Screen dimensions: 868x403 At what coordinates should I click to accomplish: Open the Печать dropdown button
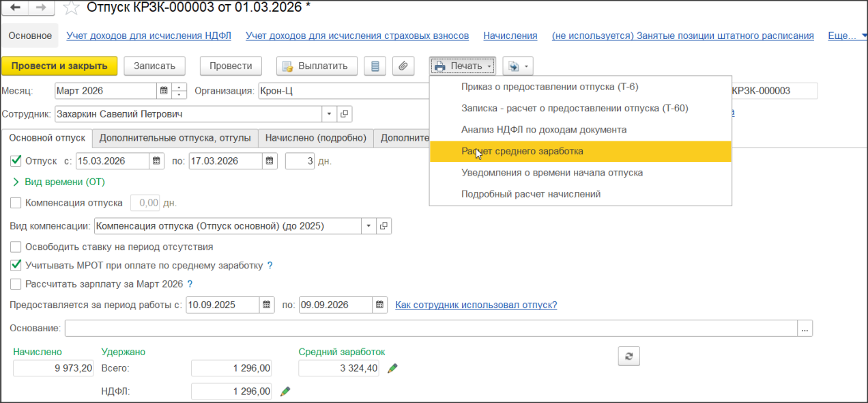click(463, 66)
